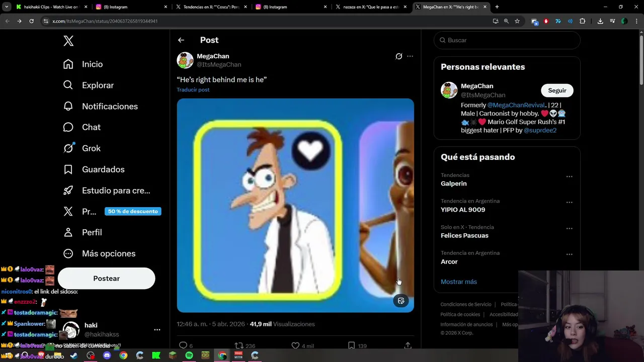Open the media control icon in the toolbar

point(612,21)
